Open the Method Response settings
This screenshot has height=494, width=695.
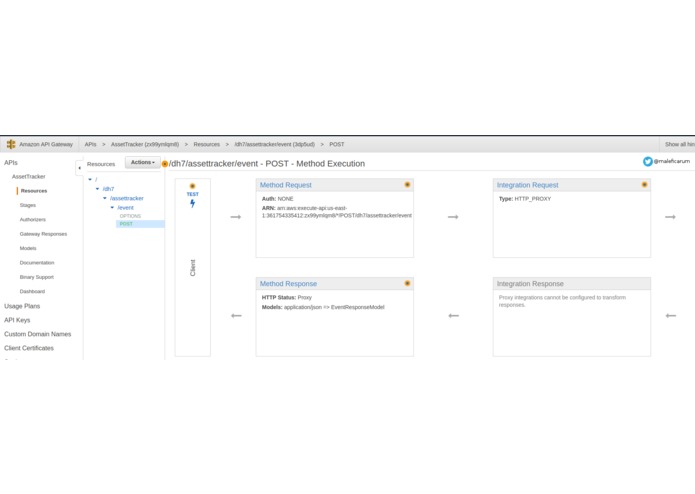point(288,284)
